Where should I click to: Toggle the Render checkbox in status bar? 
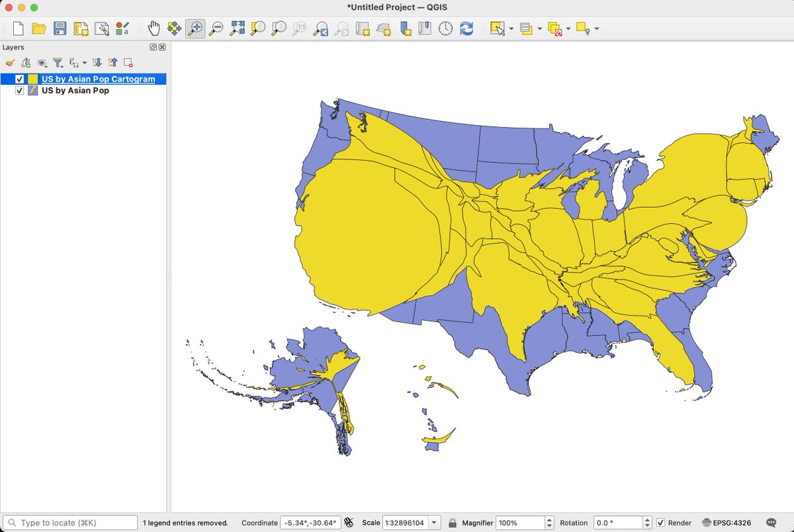pos(660,523)
